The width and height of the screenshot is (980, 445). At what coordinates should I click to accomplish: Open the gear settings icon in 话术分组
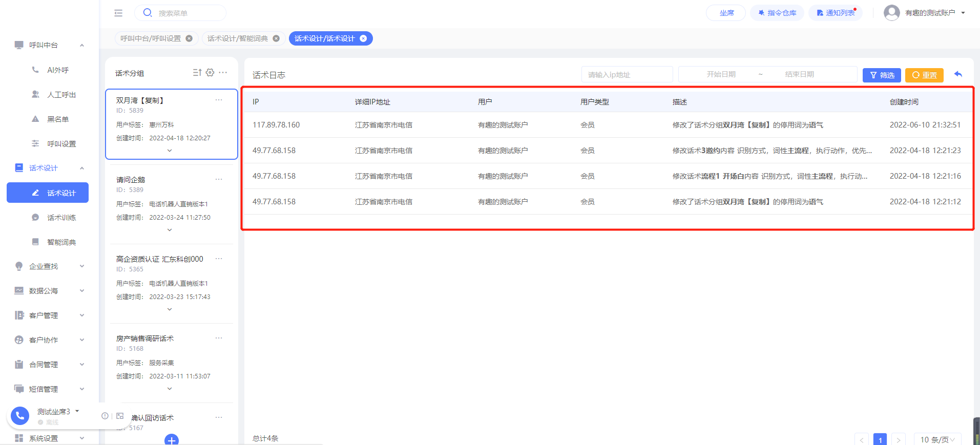(210, 73)
